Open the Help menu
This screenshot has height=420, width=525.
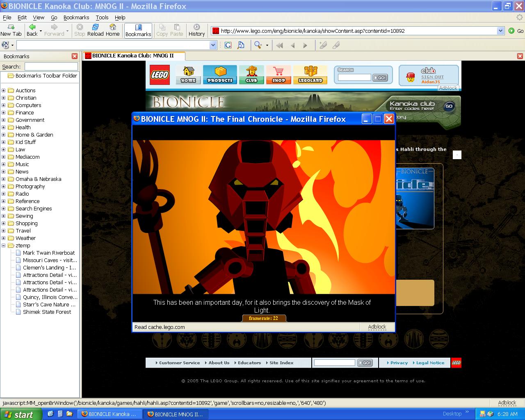pyautogui.click(x=120, y=17)
